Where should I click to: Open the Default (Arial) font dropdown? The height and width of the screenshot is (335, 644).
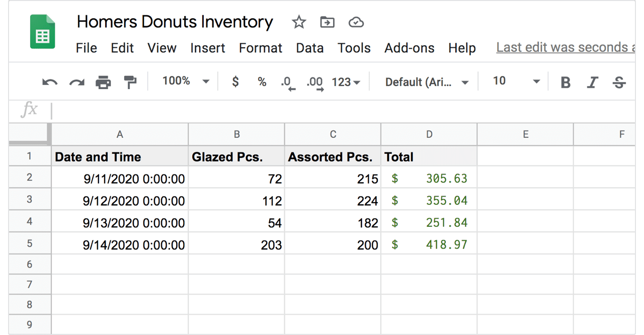click(427, 82)
